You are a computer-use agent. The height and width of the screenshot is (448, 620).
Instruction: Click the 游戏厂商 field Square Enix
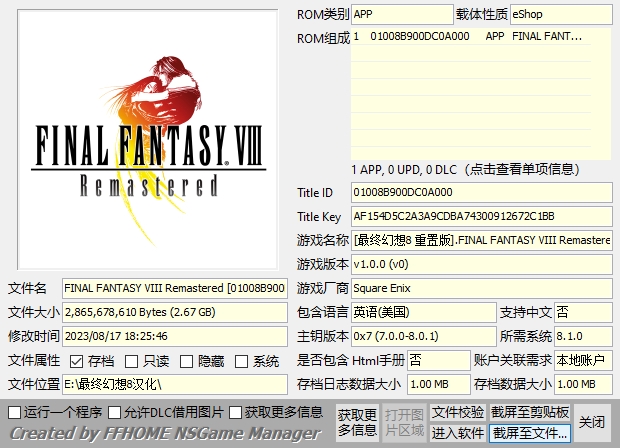click(x=482, y=288)
